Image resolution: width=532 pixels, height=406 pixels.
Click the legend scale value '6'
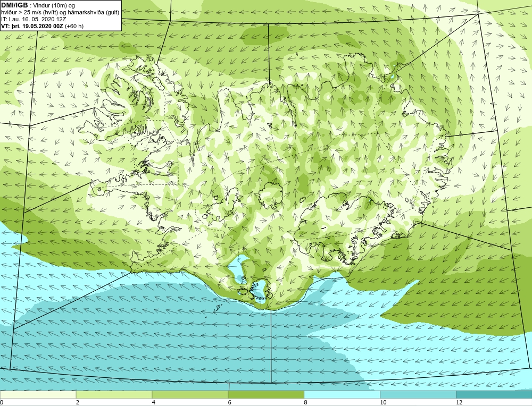230,402
